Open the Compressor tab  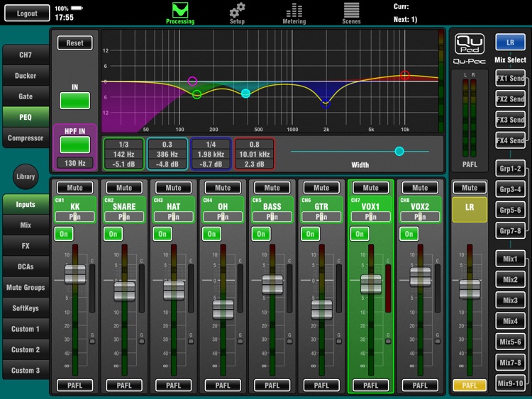tap(25, 138)
